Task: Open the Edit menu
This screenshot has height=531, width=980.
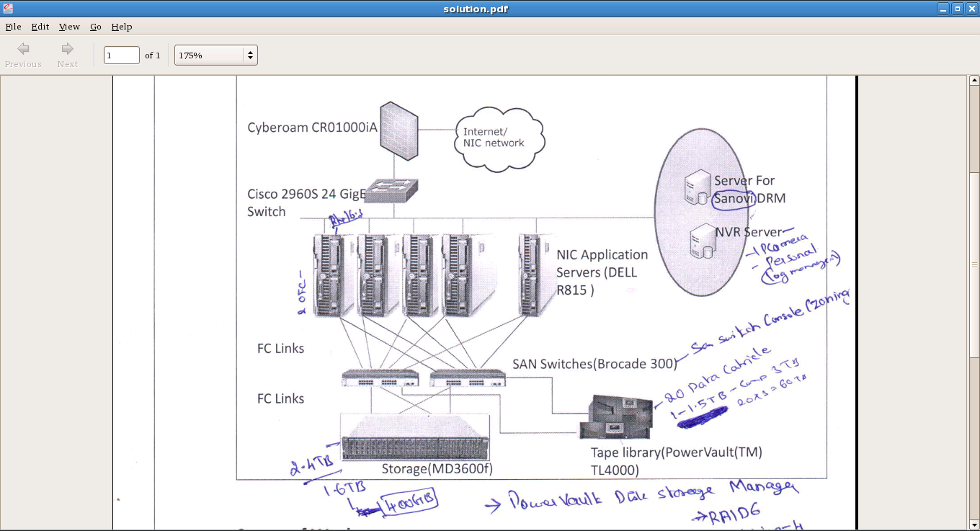Action: pos(40,27)
